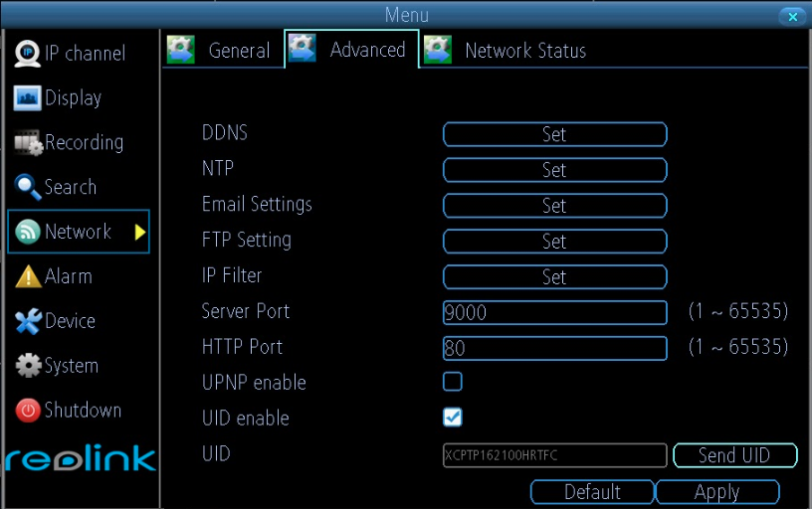Click the Search magnifier icon

point(28,187)
